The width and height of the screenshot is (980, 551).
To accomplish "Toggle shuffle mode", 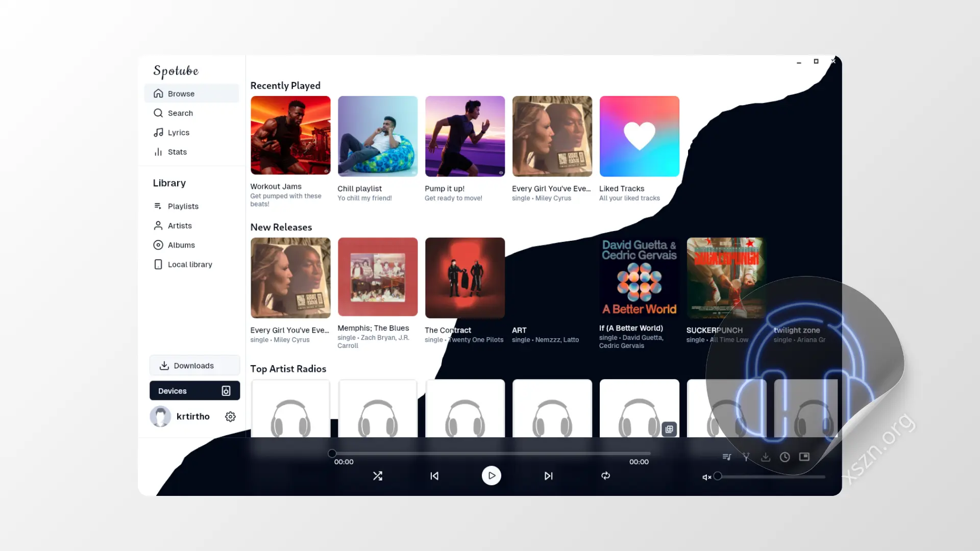I will [378, 476].
